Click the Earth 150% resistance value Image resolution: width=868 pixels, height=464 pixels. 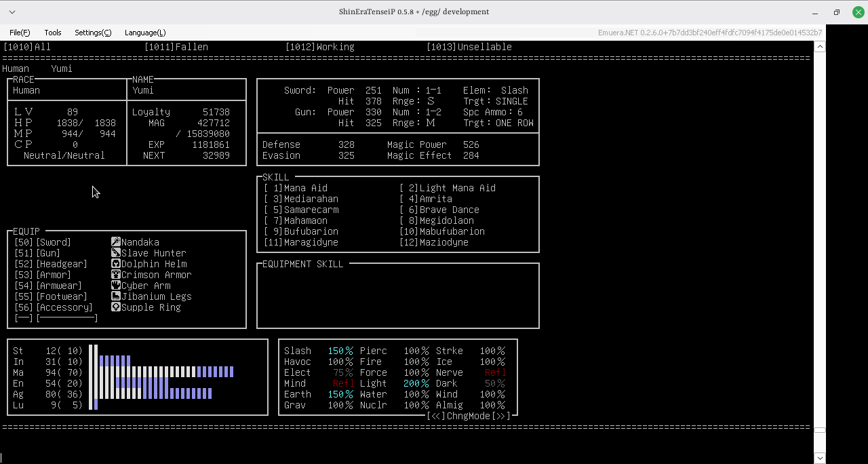click(340, 394)
